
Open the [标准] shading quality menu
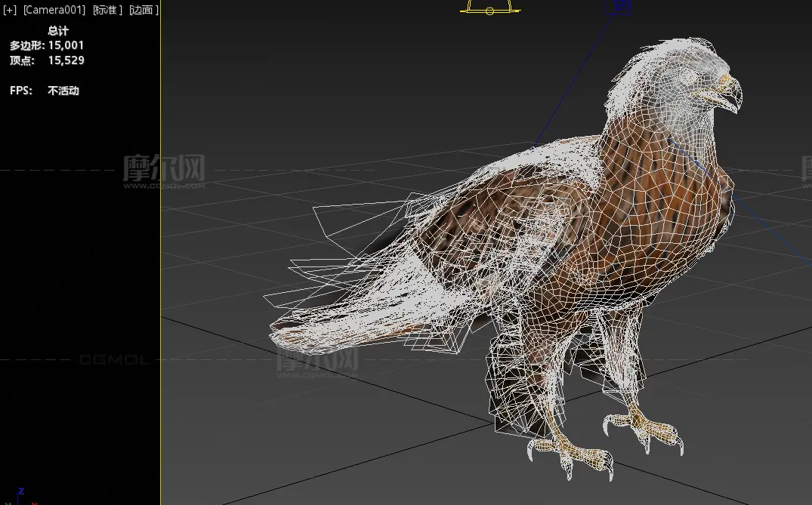(x=108, y=10)
